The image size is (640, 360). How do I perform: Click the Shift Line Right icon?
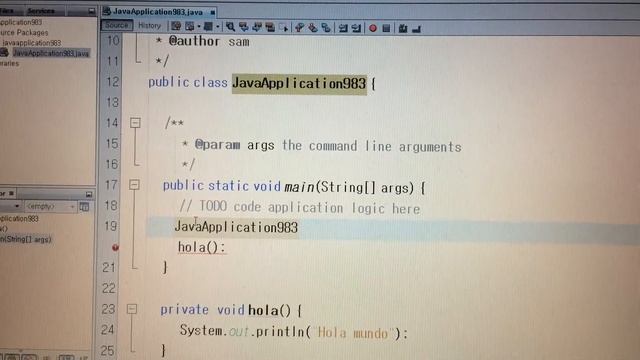356,28
